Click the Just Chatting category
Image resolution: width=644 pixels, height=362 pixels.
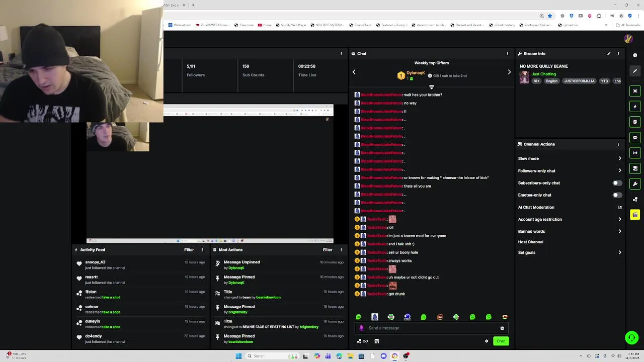(x=544, y=74)
